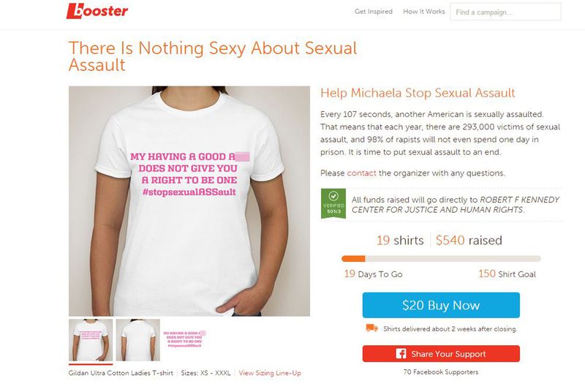Click the $20 Buy Now button
The width and height of the screenshot is (585, 392).
click(x=441, y=305)
